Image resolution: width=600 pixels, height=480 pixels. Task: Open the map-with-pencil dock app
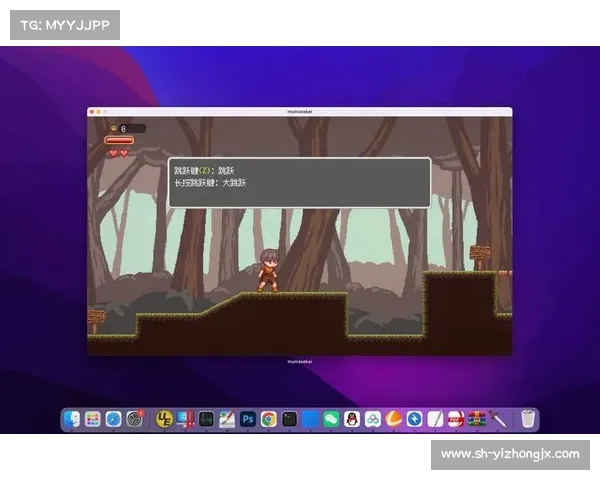coord(227,419)
